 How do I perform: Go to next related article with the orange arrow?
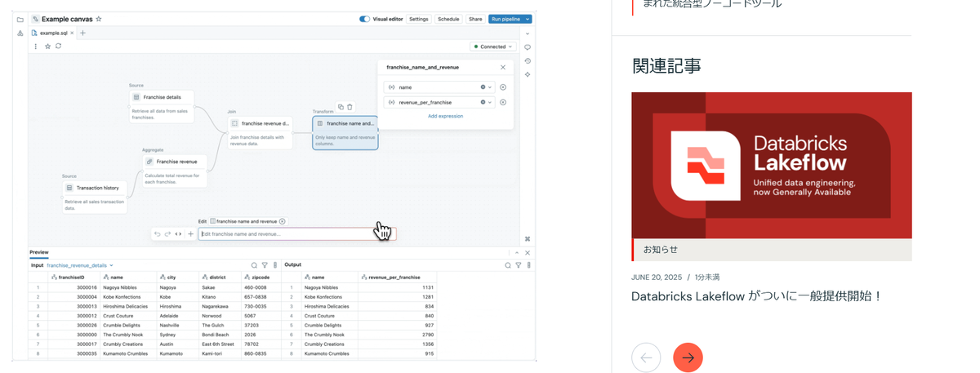pyautogui.click(x=688, y=357)
